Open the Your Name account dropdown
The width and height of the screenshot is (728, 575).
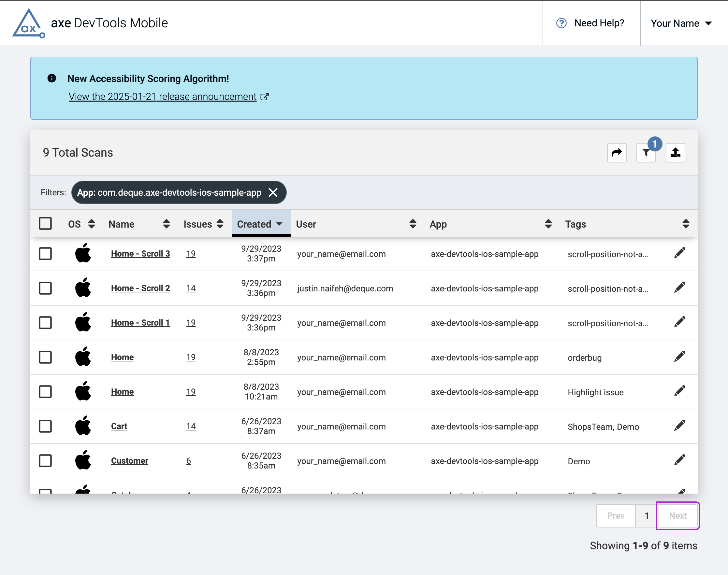681,22
